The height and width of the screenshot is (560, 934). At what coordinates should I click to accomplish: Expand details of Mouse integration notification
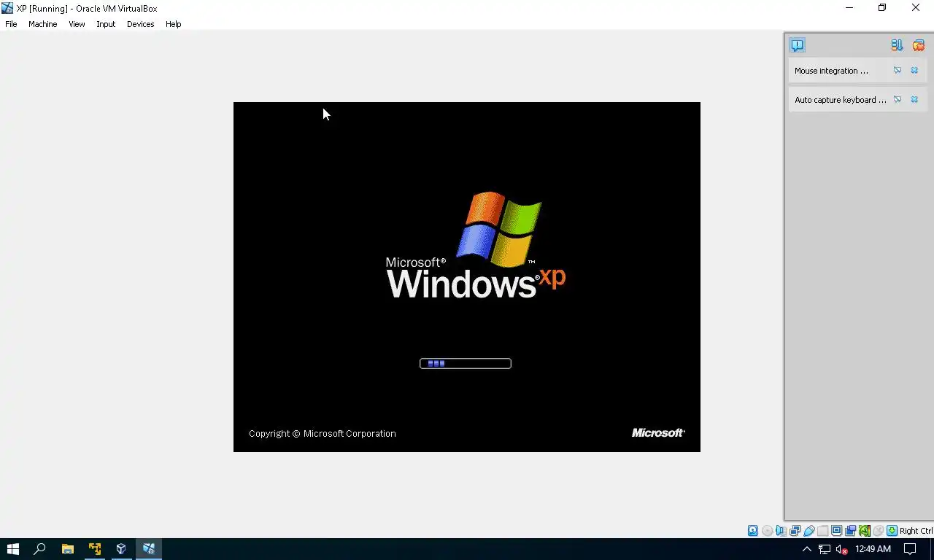[x=898, y=71]
